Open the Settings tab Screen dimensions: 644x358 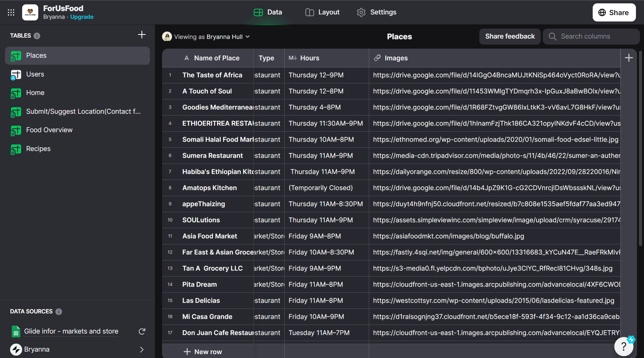(377, 12)
